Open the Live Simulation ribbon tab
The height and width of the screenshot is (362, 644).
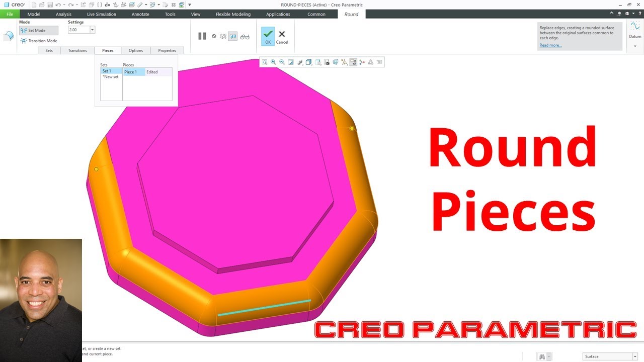101,14
